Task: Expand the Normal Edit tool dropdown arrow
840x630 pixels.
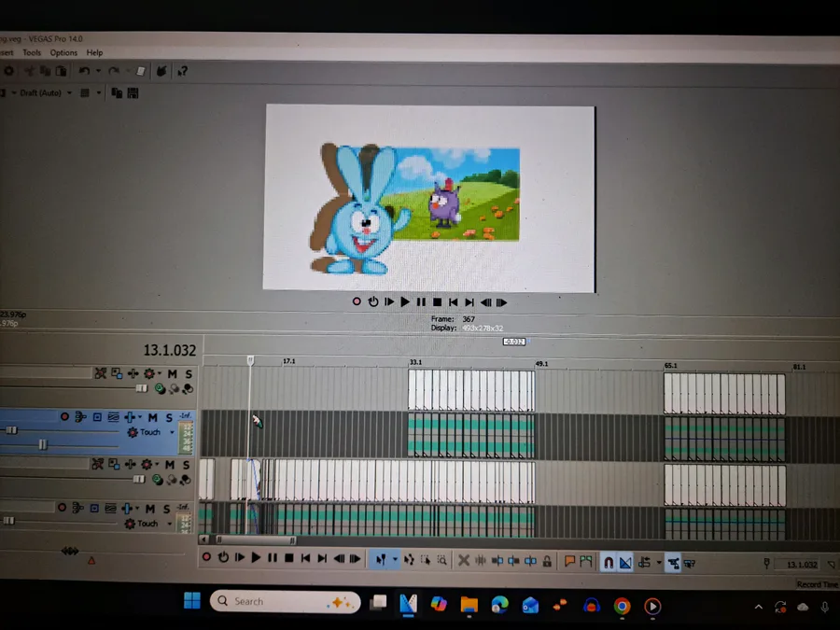Action: tap(395, 559)
